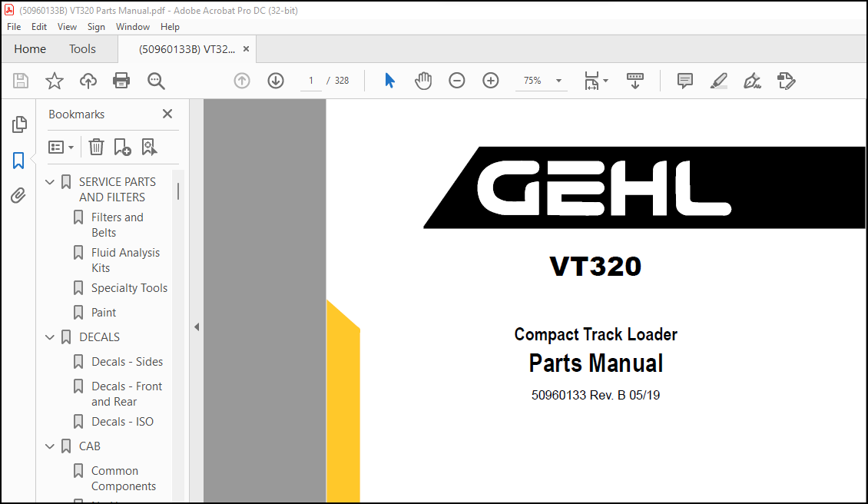Switch to the Home tab
The width and height of the screenshot is (868, 504).
point(30,49)
